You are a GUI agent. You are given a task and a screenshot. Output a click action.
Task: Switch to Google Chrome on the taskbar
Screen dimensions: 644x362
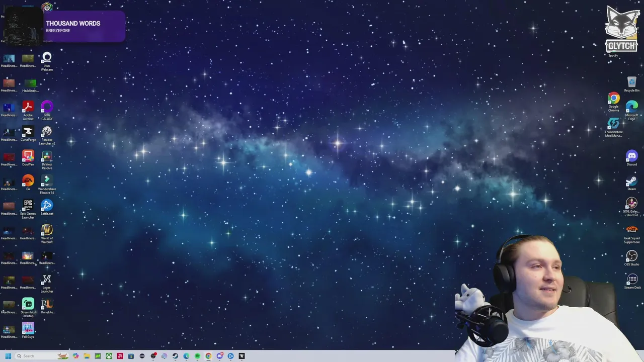tap(208, 356)
